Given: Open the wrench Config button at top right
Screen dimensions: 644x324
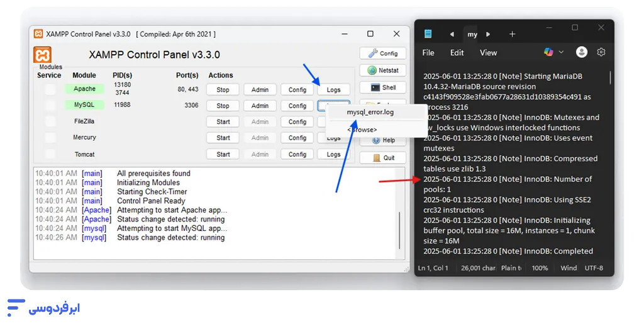Looking at the screenshot, I should point(383,53).
